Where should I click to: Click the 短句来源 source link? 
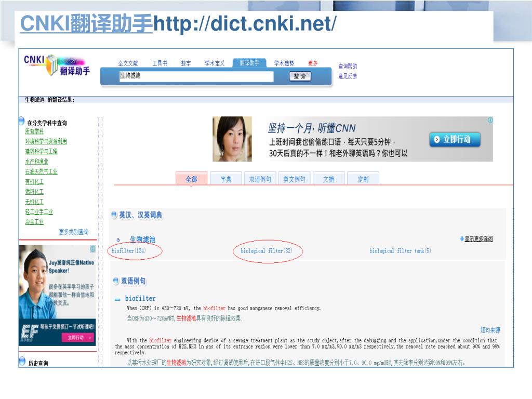(490, 330)
